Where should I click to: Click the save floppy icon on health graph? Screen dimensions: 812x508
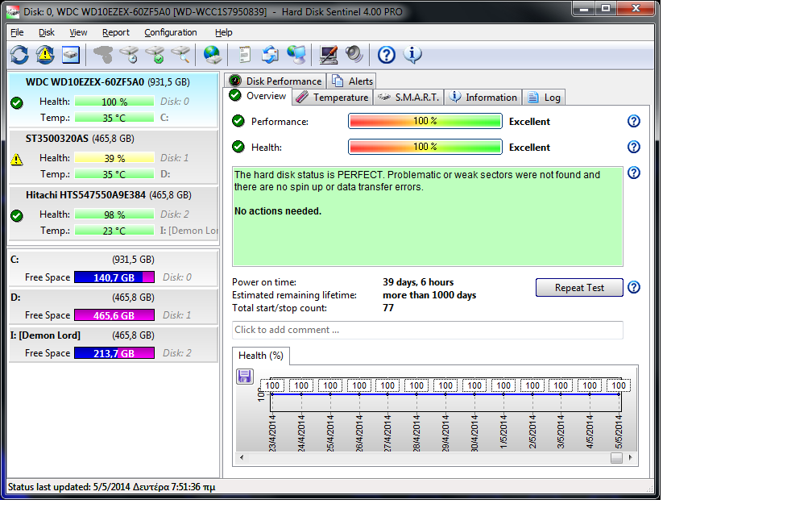pyautogui.click(x=244, y=377)
